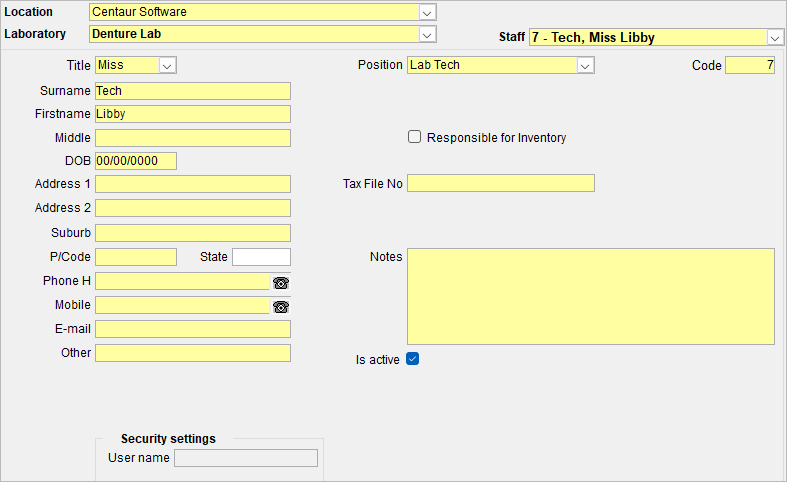Click the User name security field
The image size is (787, 482).
point(246,458)
